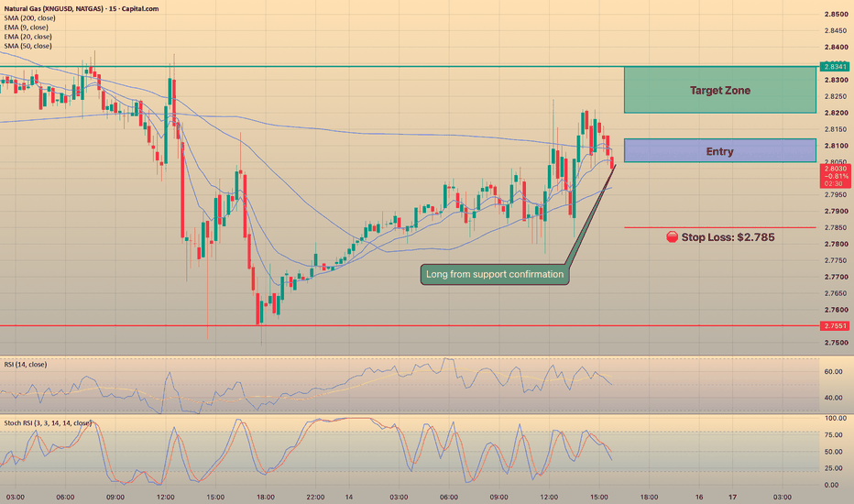Click the 'SMA (200, close)' indicator legend
The width and height of the screenshot is (854, 504).
(x=29, y=18)
